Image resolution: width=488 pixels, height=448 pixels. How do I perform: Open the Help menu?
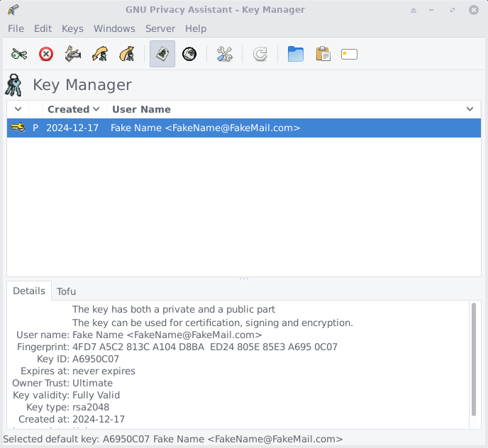coord(196,28)
